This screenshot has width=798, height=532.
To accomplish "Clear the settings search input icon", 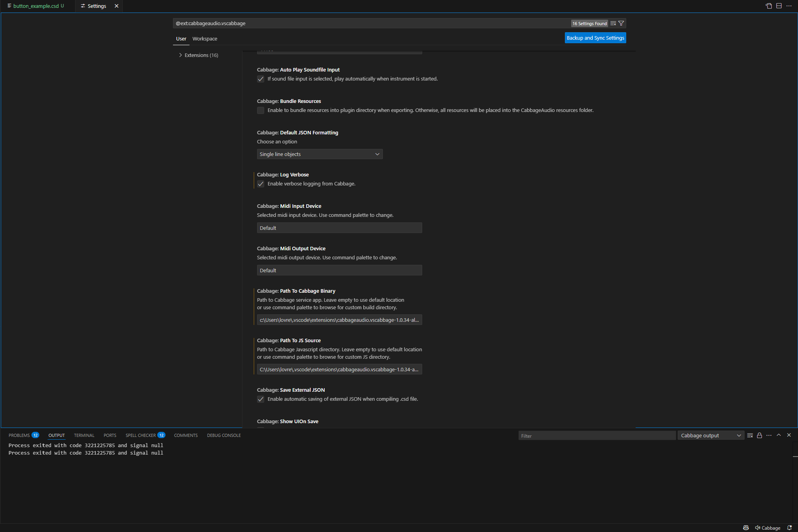I will tap(613, 24).
